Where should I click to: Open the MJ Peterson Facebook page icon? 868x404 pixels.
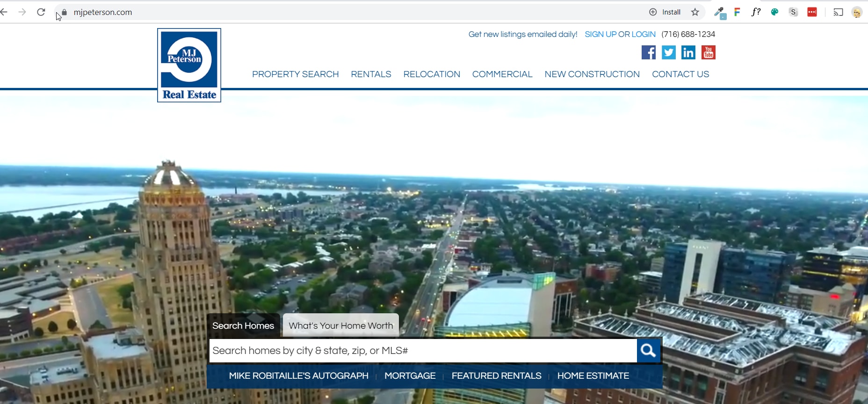[x=648, y=52]
